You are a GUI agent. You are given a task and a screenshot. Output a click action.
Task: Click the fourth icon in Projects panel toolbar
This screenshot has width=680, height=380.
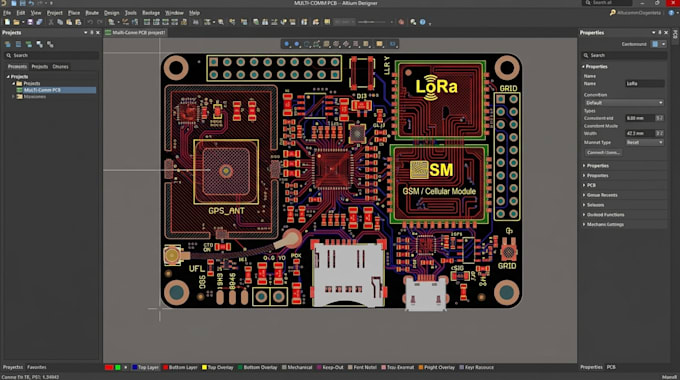coord(39,44)
